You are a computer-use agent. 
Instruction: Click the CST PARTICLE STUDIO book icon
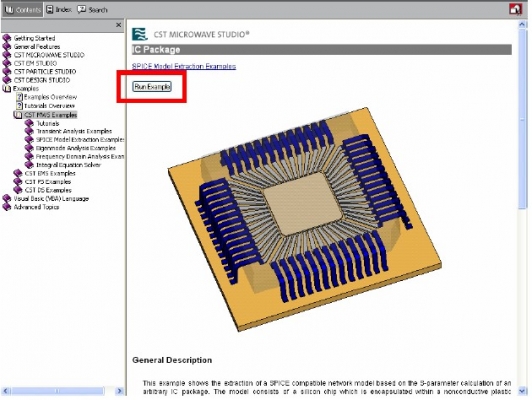point(7,71)
